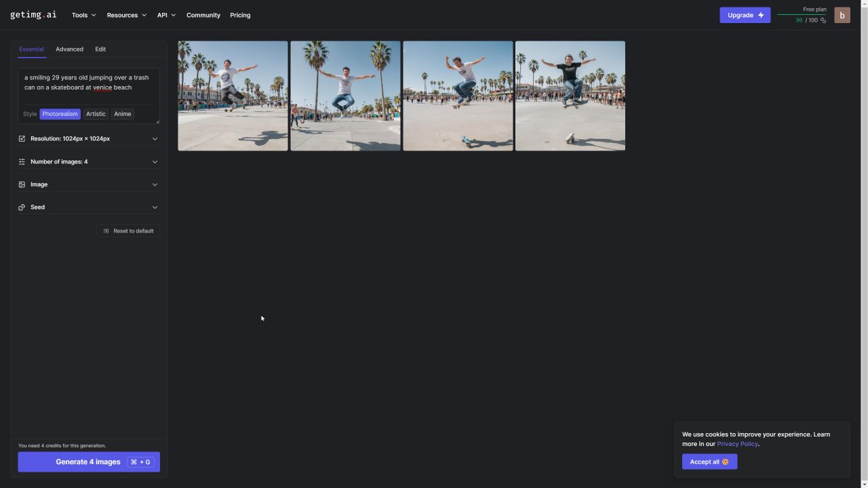868x488 pixels.
Task: Select the Photorealism style
Action: point(60,114)
